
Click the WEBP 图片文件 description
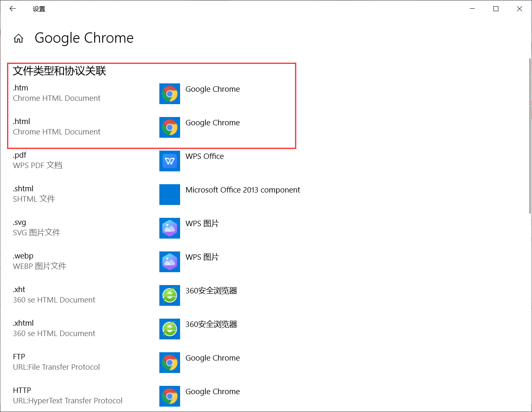click(x=39, y=266)
